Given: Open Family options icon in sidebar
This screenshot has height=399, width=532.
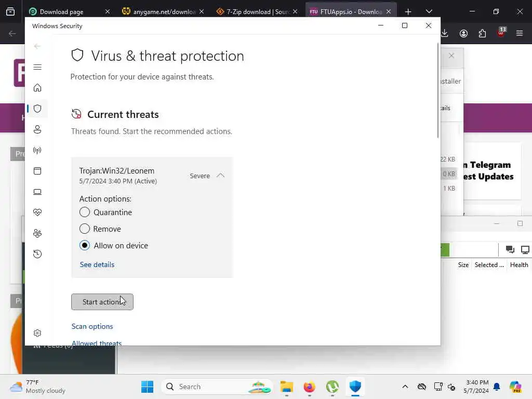Looking at the screenshot, I should (x=37, y=233).
